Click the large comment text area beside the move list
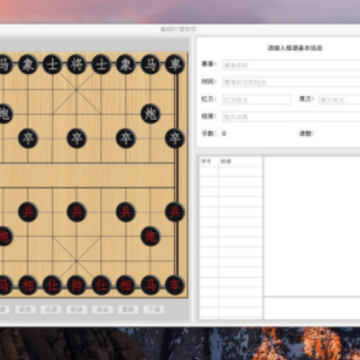360x360 pixels. click(x=312, y=226)
